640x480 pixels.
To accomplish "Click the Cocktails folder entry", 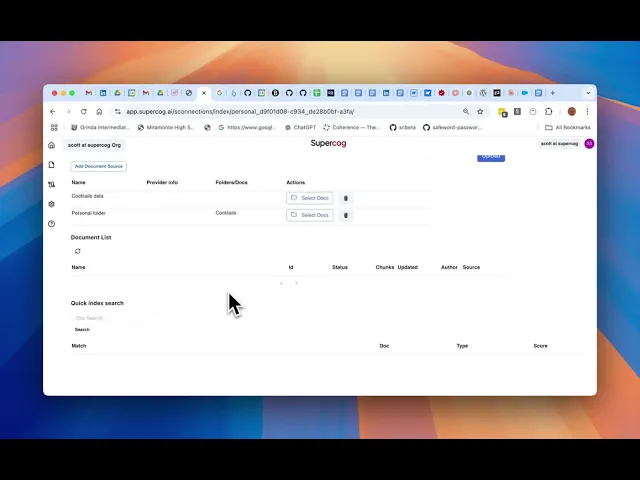I will coord(226,213).
